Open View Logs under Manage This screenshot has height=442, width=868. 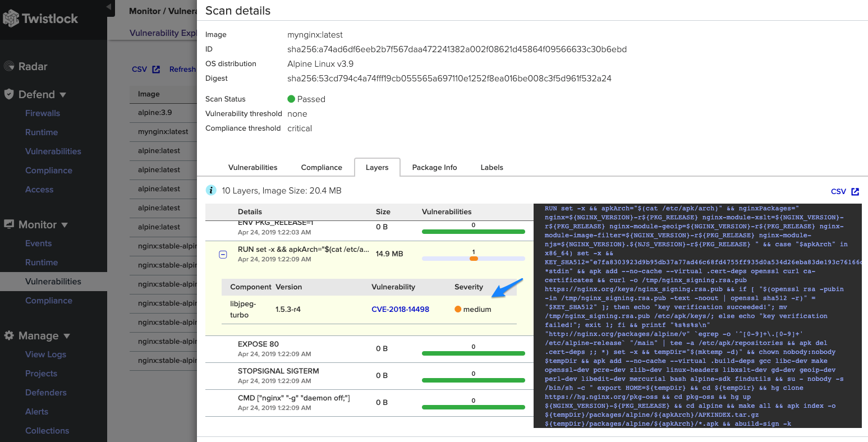pos(45,354)
